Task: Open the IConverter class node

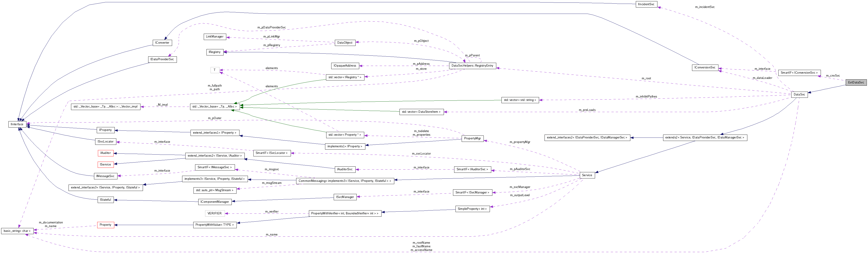Action: [x=162, y=43]
